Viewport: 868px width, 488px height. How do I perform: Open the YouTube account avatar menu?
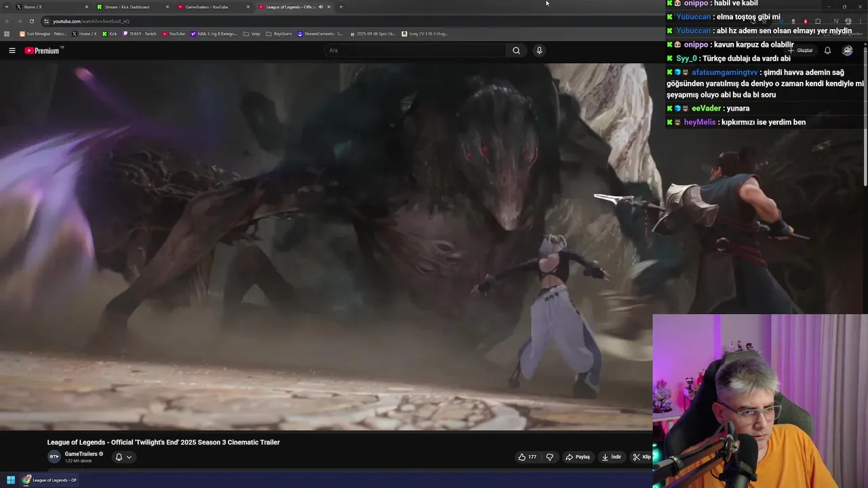click(847, 50)
